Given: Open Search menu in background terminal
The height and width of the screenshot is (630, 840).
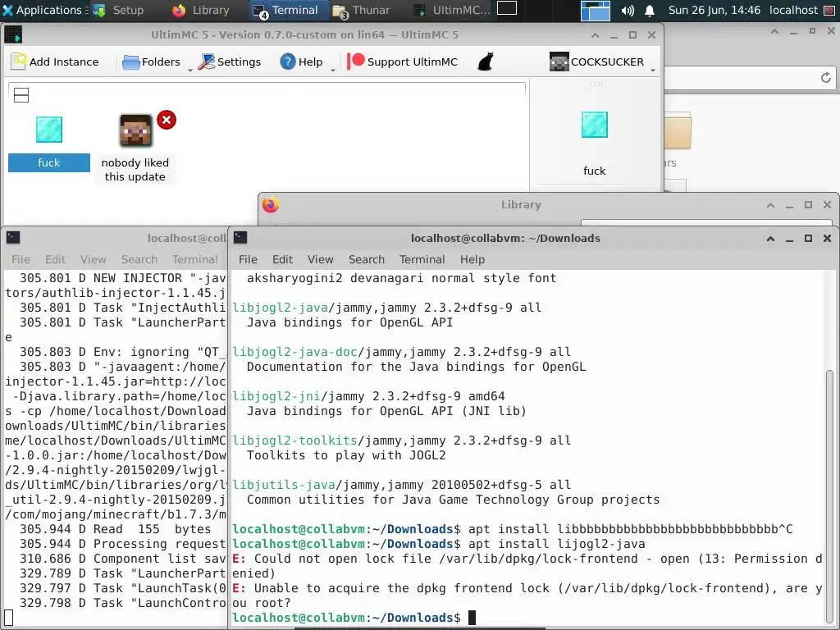Looking at the screenshot, I should pyautogui.click(x=139, y=259).
